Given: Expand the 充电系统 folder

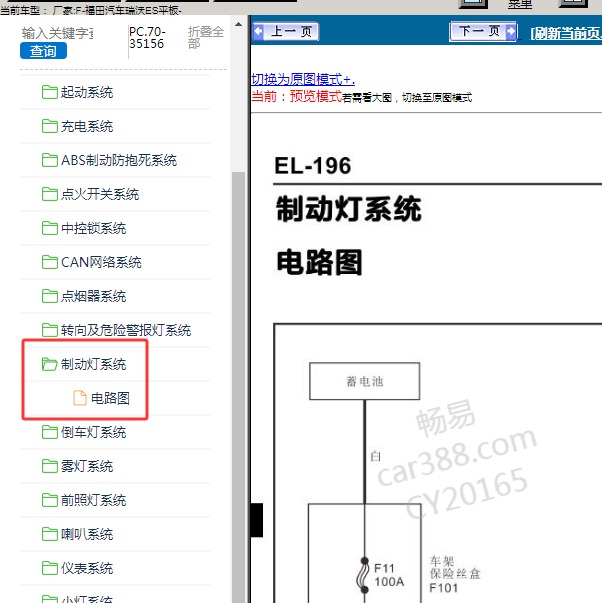Looking at the screenshot, I should (x=87, y=126).
